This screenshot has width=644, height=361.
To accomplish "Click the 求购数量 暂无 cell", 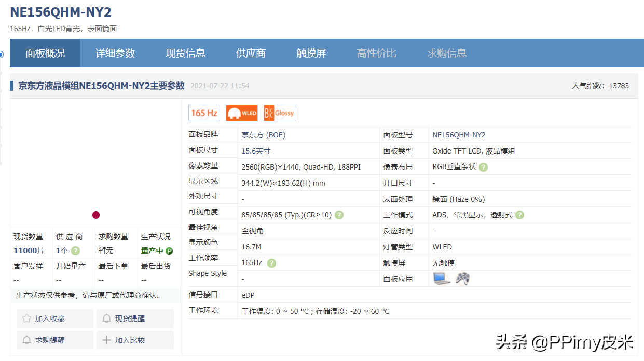I will pyautogui.click(x=116, y=244).
